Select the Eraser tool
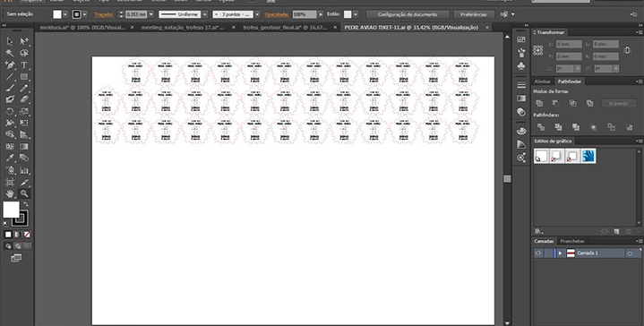The width and height of the screenshot is (644, 326). [x=24, y=99]
